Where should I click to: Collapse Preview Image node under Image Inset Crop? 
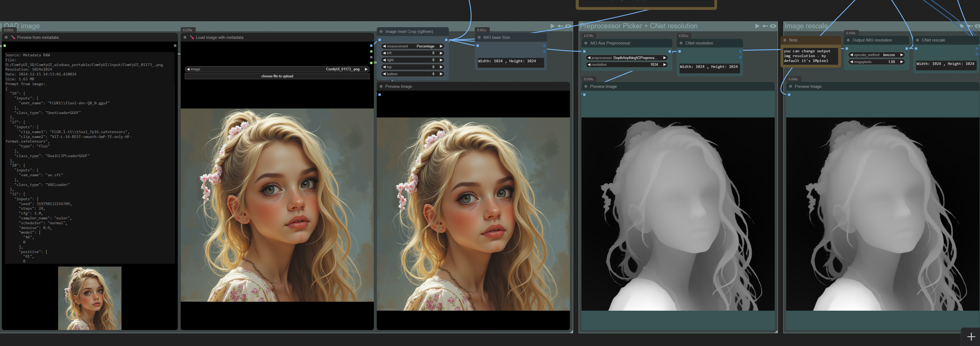(381, 86)
